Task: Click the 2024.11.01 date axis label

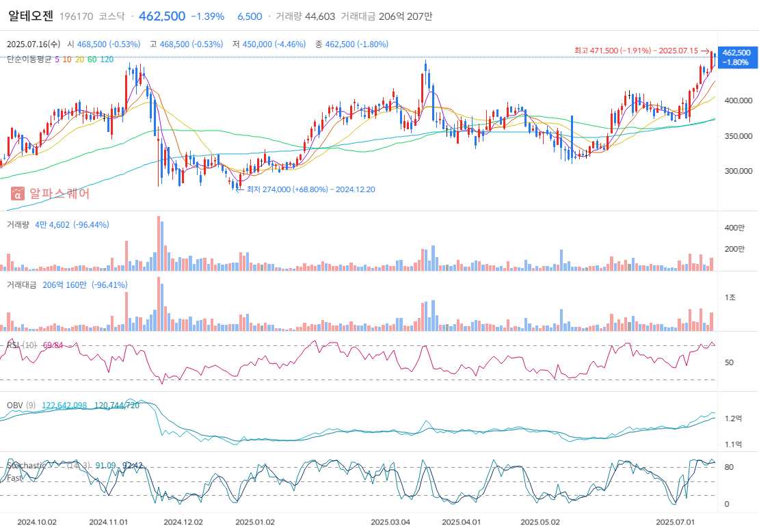Action: coord(109,522)
